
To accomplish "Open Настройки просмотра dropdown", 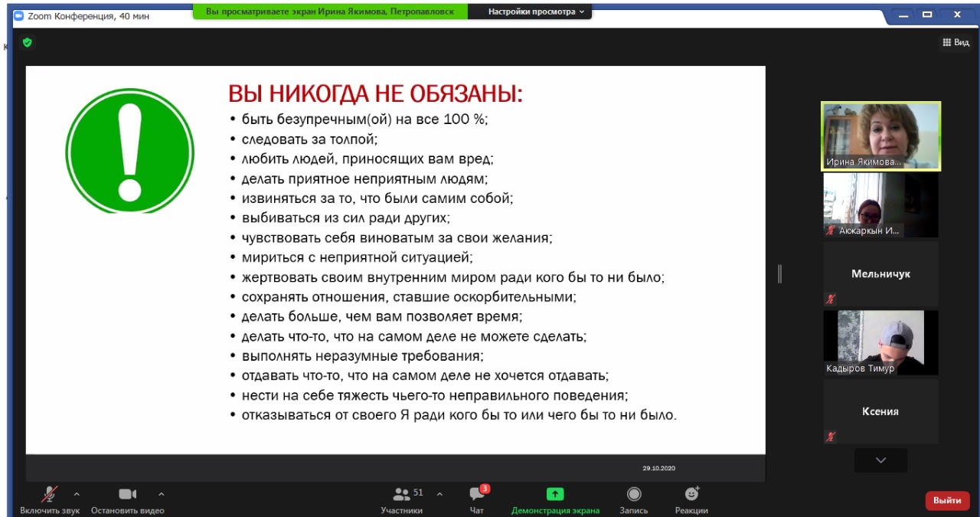I will tap(536, 11).
